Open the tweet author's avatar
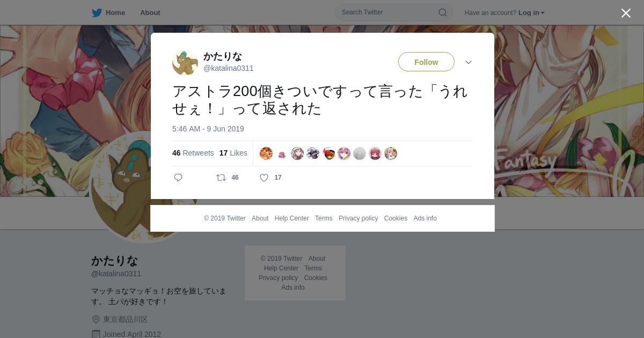 coord(185,62)
